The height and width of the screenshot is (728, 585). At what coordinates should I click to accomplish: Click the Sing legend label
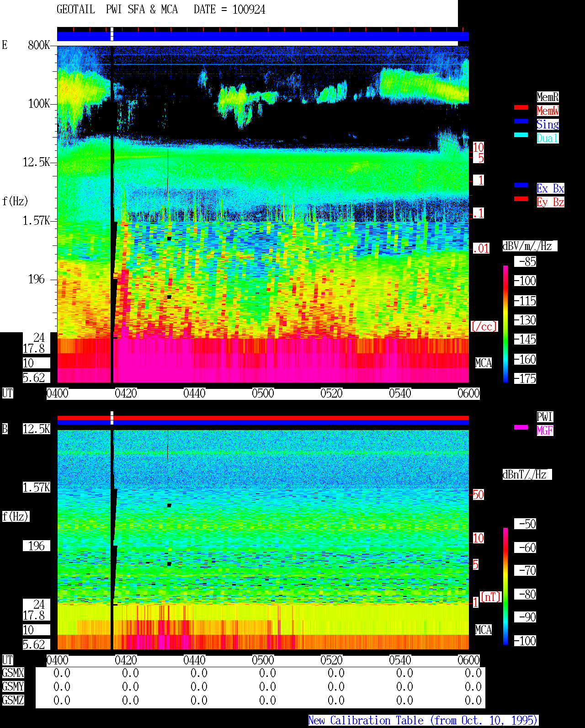548,124
